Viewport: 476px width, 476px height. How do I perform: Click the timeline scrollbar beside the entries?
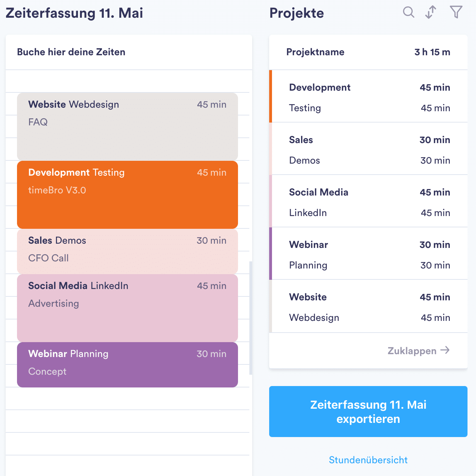[x=251, y=318]
